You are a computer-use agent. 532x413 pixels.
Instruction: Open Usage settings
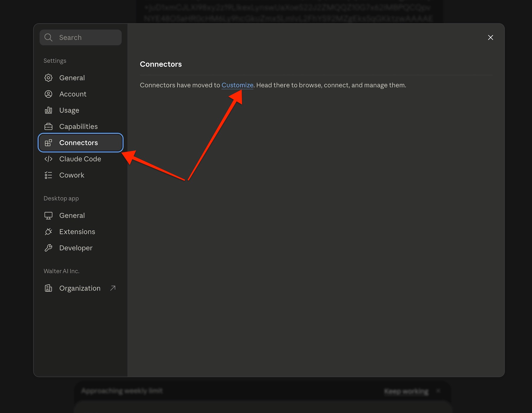click(81, 110)
